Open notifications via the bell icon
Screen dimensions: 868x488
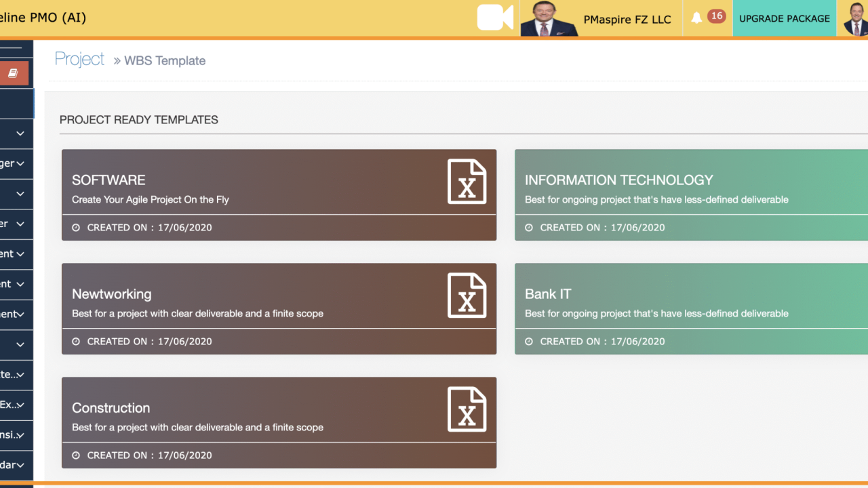click(x=696, y=18)
